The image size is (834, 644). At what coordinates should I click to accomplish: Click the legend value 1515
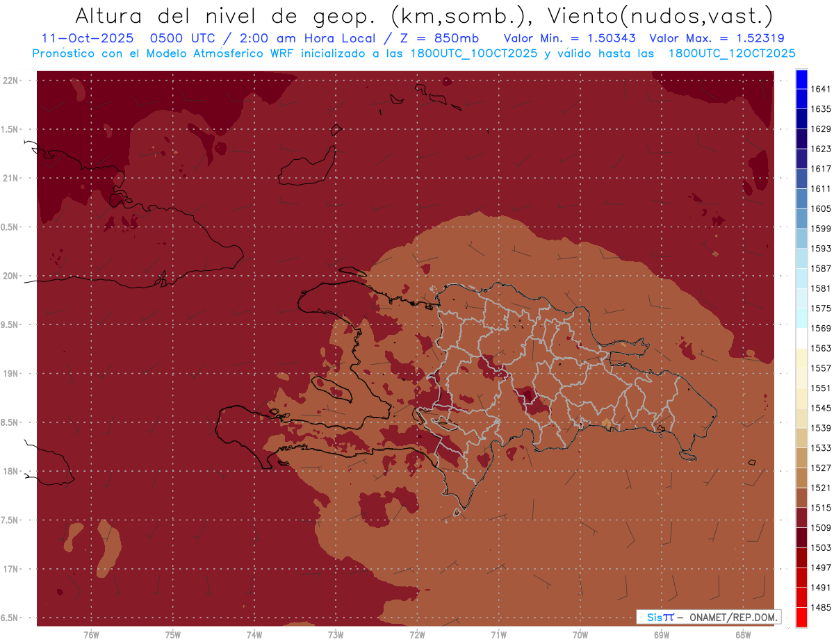821,508
